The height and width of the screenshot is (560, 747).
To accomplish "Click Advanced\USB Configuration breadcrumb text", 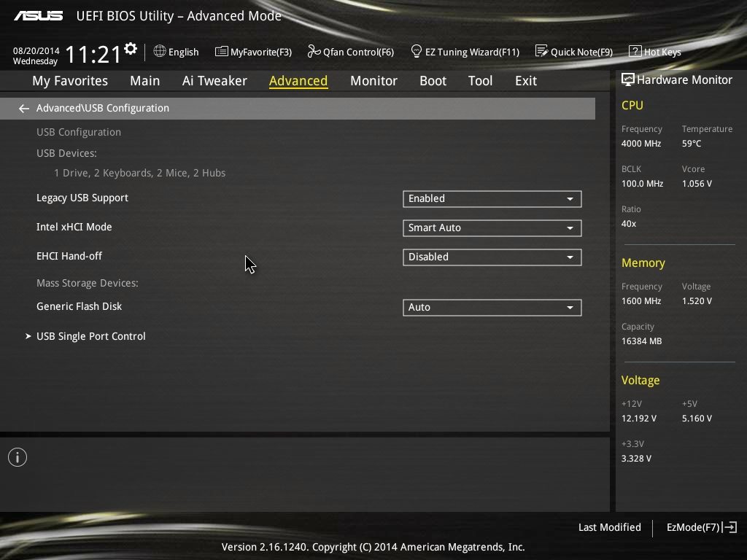I will click(102, 108).
